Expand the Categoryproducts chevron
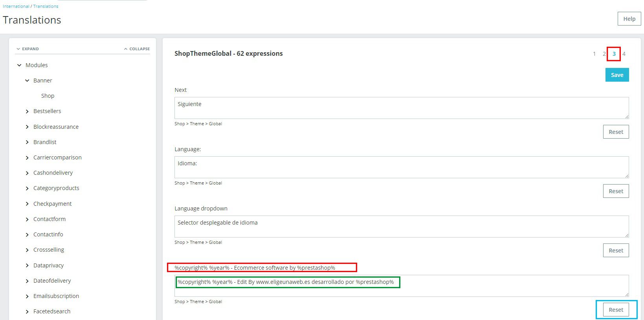Screen dimensions: 644x320 [x=27, y=188]
